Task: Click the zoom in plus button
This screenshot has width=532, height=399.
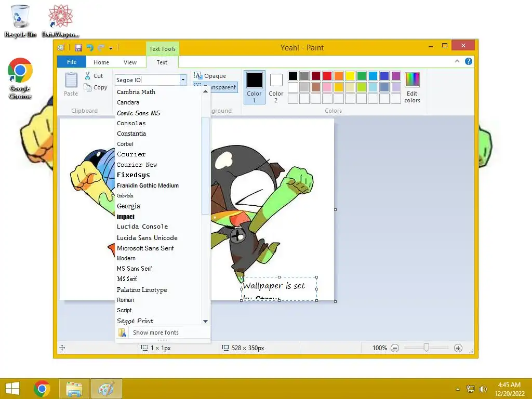Action: click(458, 348)
